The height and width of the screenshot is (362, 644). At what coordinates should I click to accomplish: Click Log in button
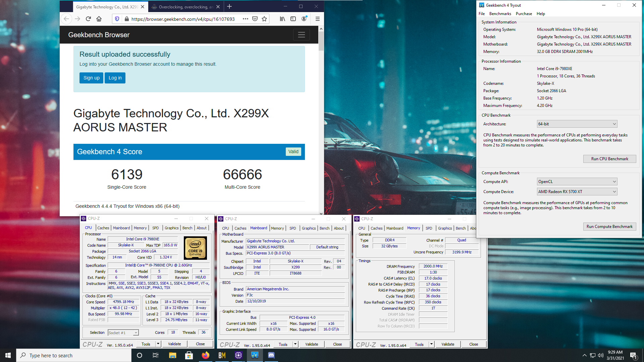coord(115,78)
